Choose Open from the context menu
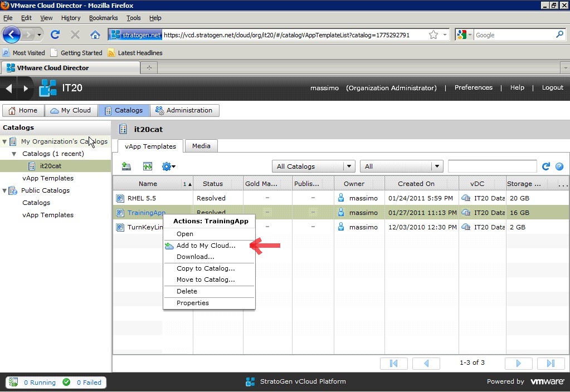This screenshot has width=570, height=392. (x=209, y=234)
